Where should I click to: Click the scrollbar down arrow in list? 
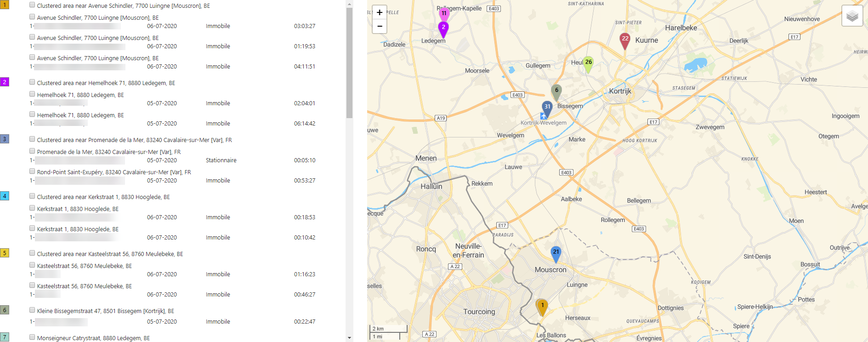(349, 338)
